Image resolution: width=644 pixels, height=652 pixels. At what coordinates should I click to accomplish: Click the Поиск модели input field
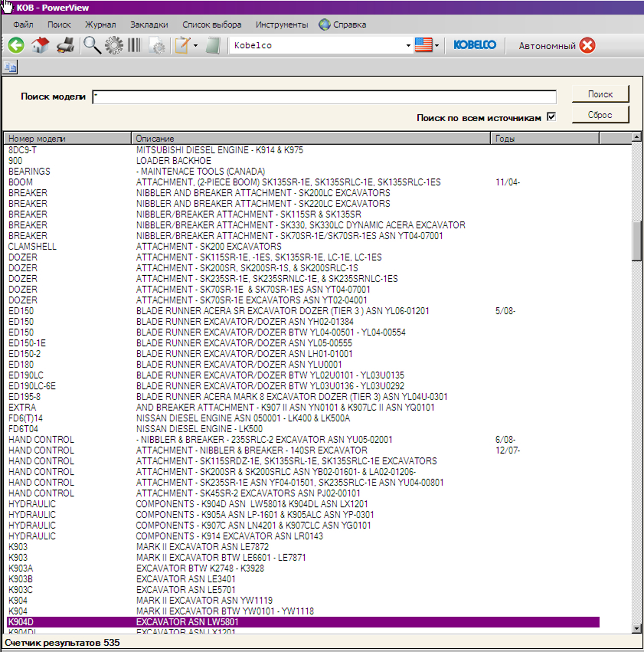pyautogui.click(x=324, y=97)
